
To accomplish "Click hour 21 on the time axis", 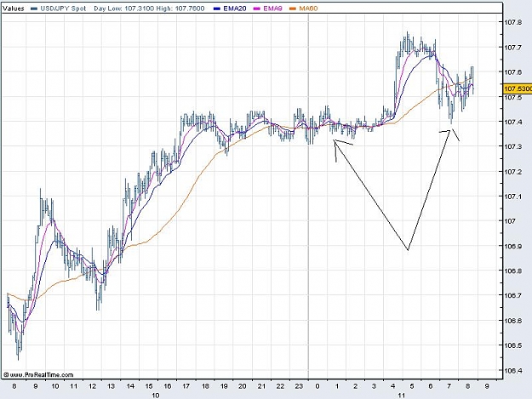I will [x=261, y=386].
